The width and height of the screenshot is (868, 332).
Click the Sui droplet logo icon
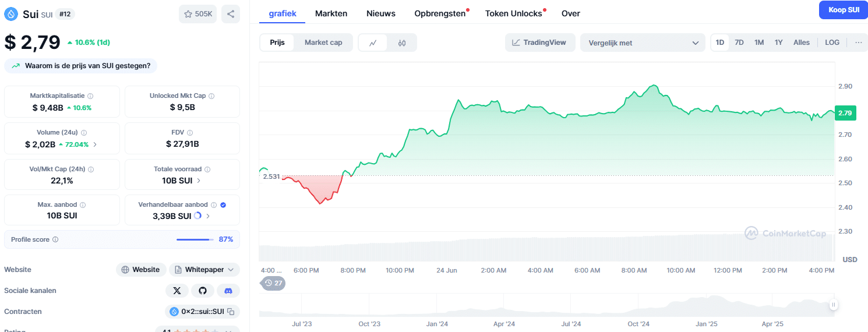point(11,14)
